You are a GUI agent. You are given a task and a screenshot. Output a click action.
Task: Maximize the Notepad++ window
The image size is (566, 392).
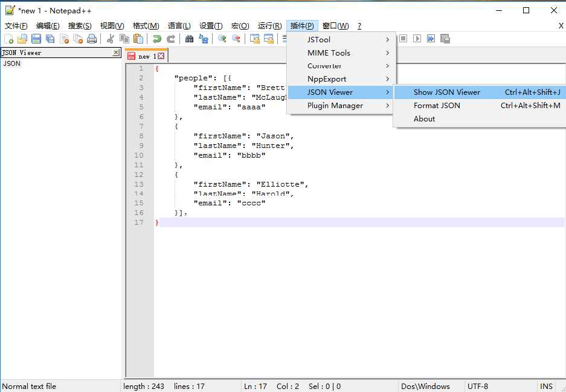coord(526,10)
